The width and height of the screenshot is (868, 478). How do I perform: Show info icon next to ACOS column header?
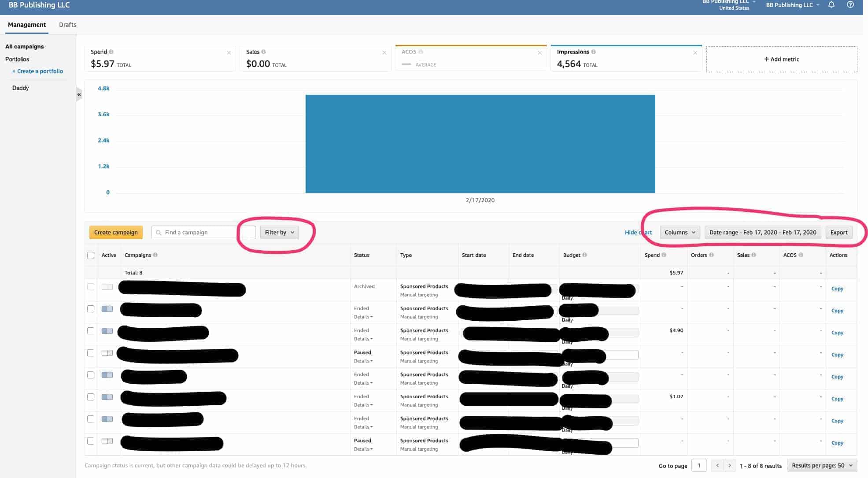pyautogui.click(x=801, y=255)
